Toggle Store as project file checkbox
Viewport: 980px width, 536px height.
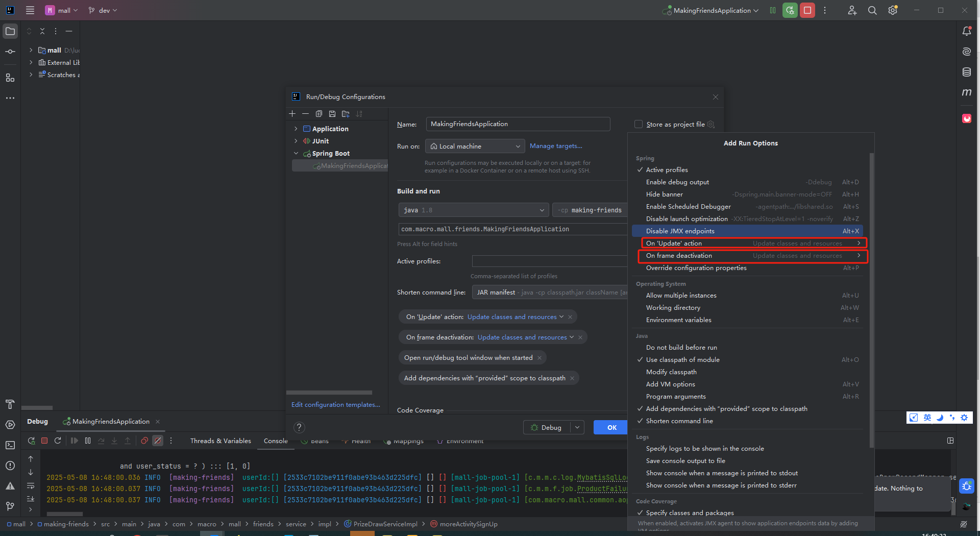(x=639, y=124)
